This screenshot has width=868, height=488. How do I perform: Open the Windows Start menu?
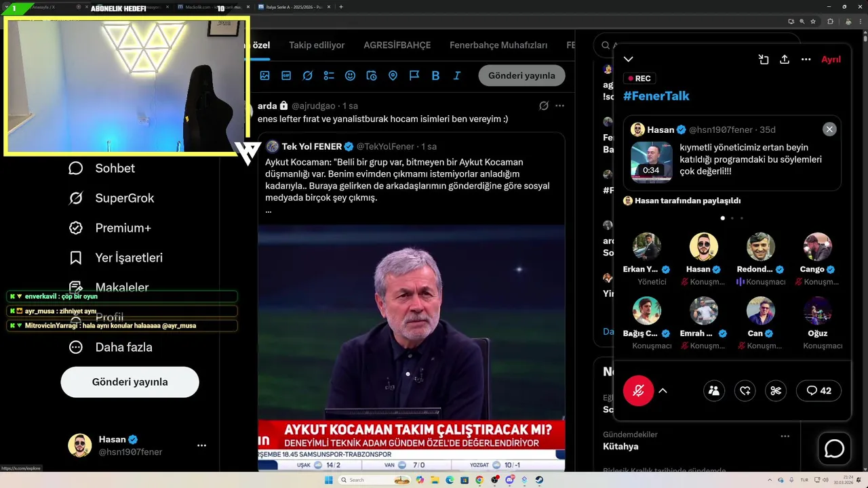[329, 480]
